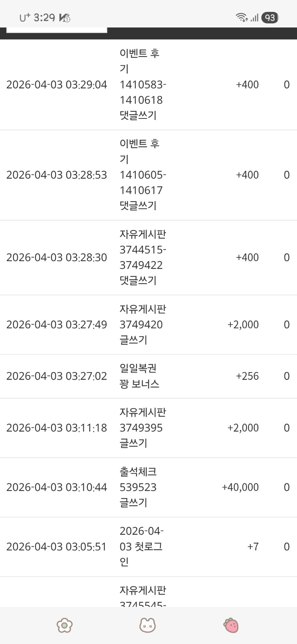Image resolution: width=297 pixels, height=644 pixels.
Task: Select the 일일복권 꽝 보너스 entry
Action: [x=139, y=376]
